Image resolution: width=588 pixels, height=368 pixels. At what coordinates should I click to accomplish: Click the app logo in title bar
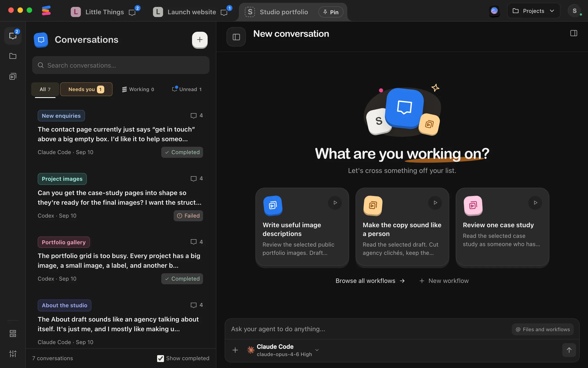click(x=46, y=11)
